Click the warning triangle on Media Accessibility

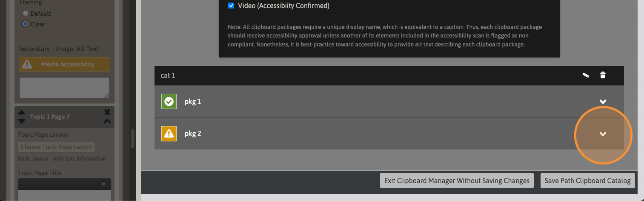coord(27,64)
